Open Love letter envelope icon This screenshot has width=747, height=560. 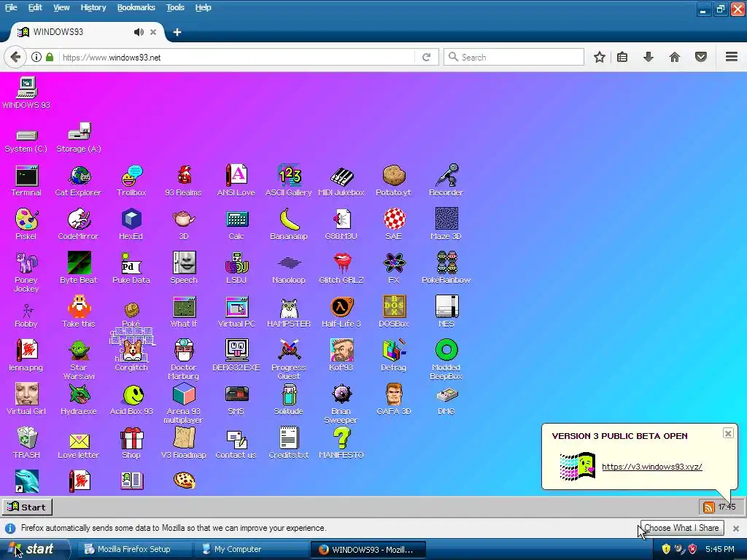(79, 443)
